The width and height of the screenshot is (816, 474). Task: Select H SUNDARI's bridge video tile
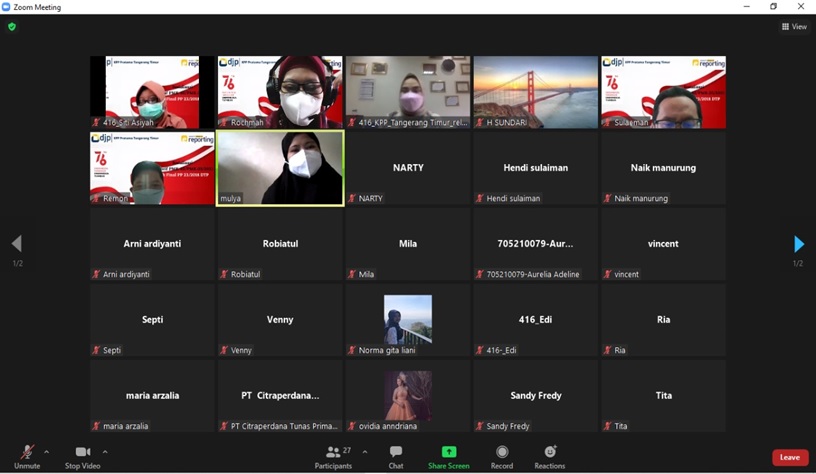(x=536, y=92)
